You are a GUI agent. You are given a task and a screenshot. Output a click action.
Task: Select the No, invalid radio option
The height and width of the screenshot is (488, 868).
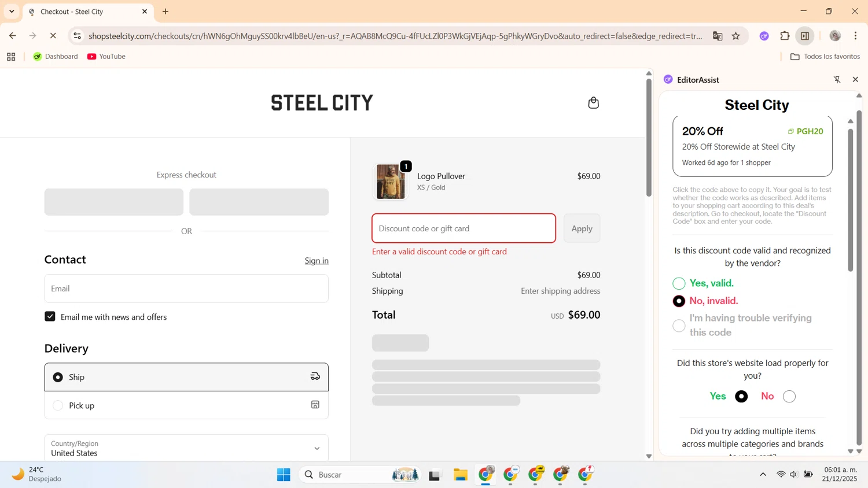679,301
